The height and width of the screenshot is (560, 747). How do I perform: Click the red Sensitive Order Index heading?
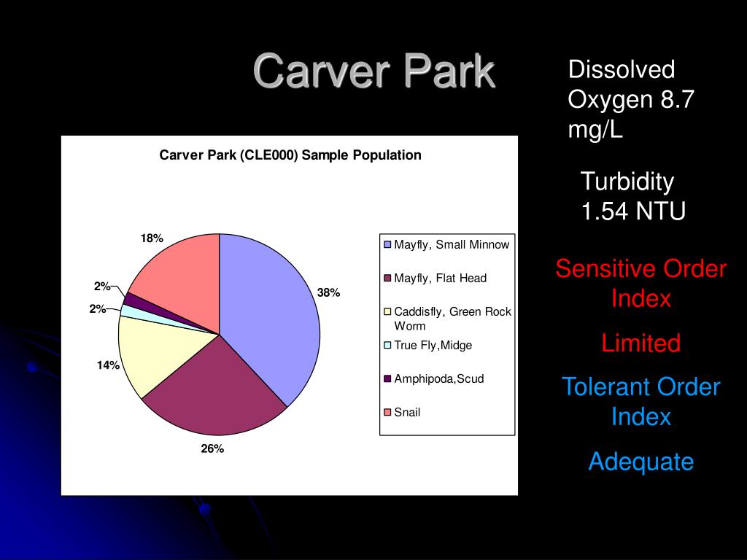point(640,284)
